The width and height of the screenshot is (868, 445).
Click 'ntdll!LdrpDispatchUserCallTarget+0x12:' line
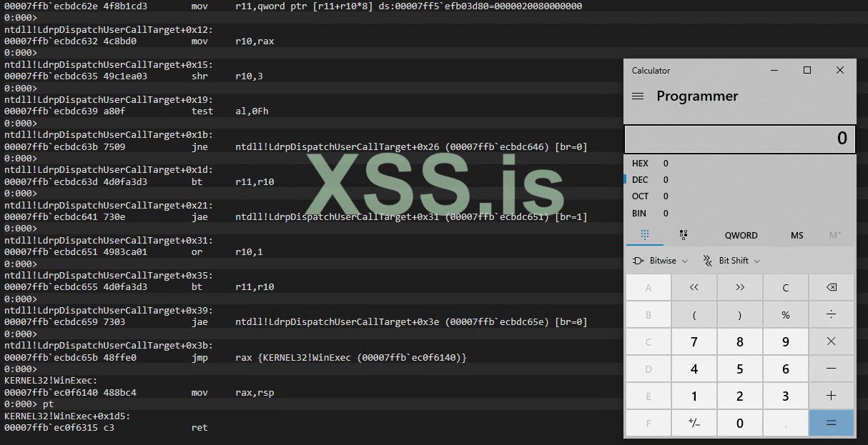[108, 29]
